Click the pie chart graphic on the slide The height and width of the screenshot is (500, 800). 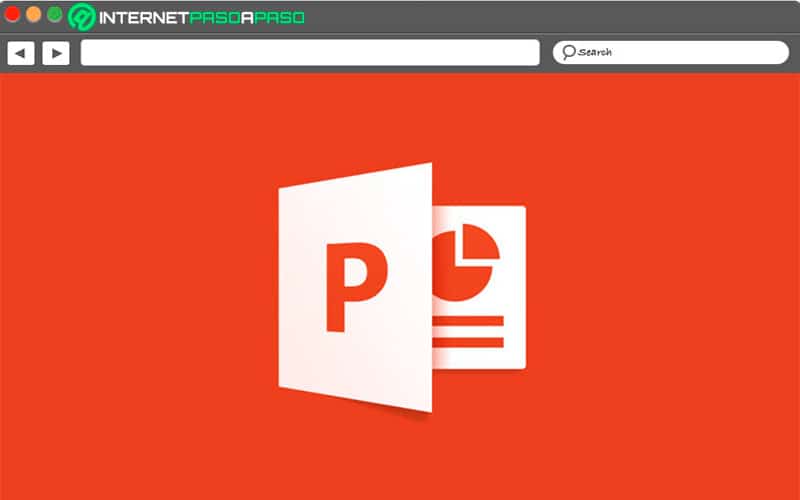click(x=462, y=263)
